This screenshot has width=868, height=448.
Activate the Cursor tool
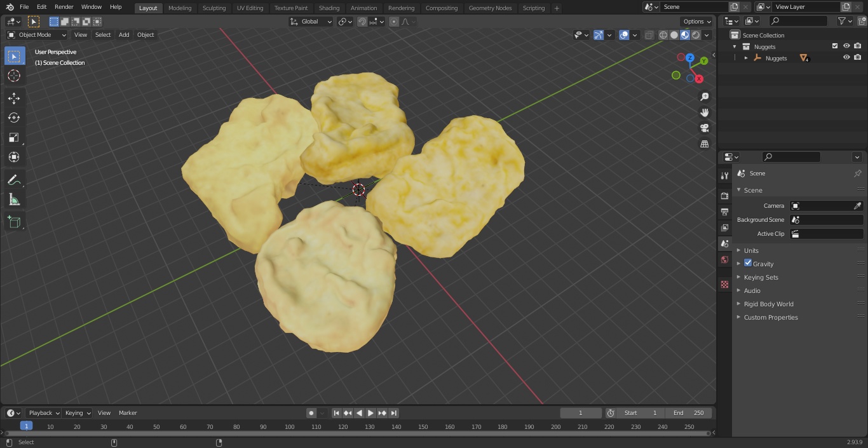pyautogui.click(x=14, y=76)
